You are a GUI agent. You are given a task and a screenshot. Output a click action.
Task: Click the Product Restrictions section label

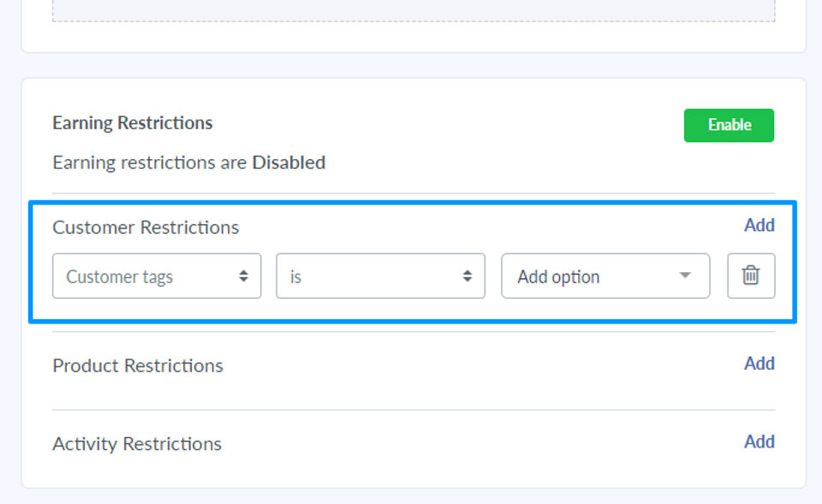point(138,366)
